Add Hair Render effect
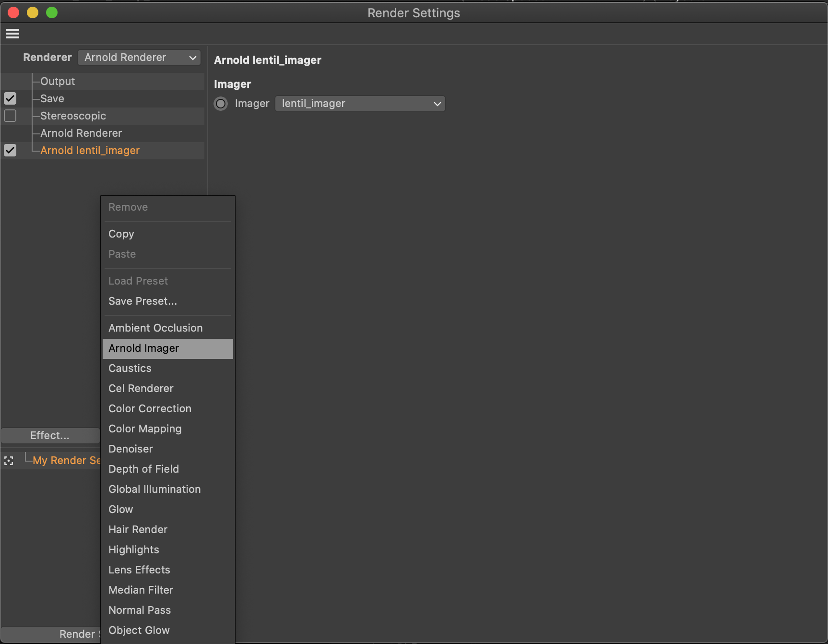 coord(168,530)
